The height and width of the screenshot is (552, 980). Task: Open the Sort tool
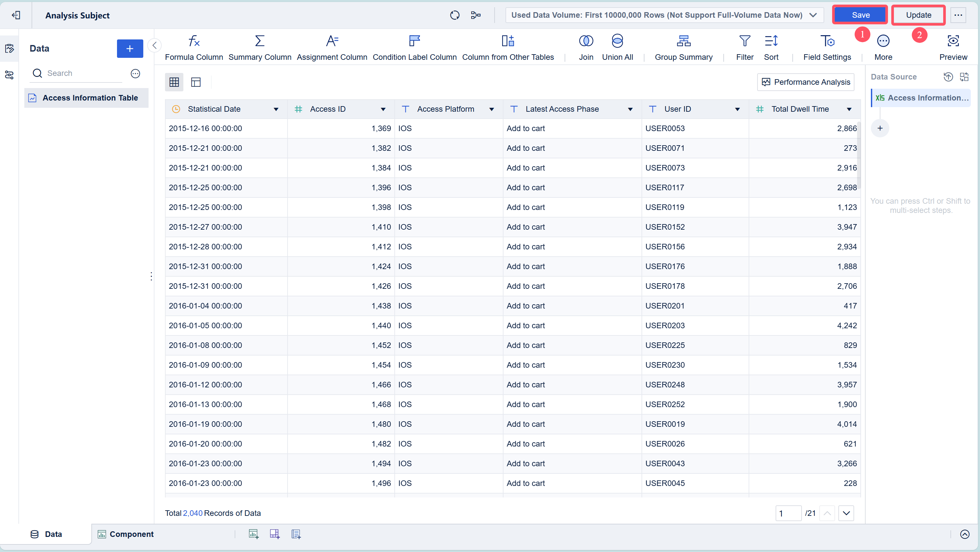(771, 48)
